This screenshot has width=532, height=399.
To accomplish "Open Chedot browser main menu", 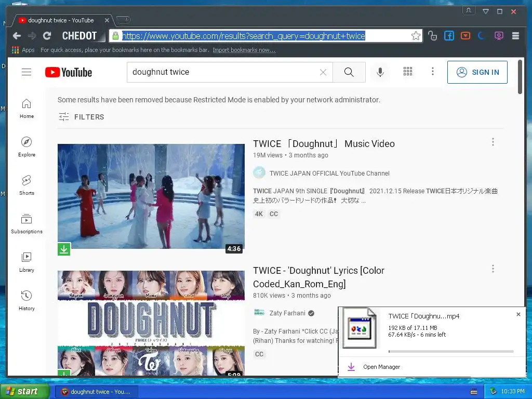I will tap(515, 36).
